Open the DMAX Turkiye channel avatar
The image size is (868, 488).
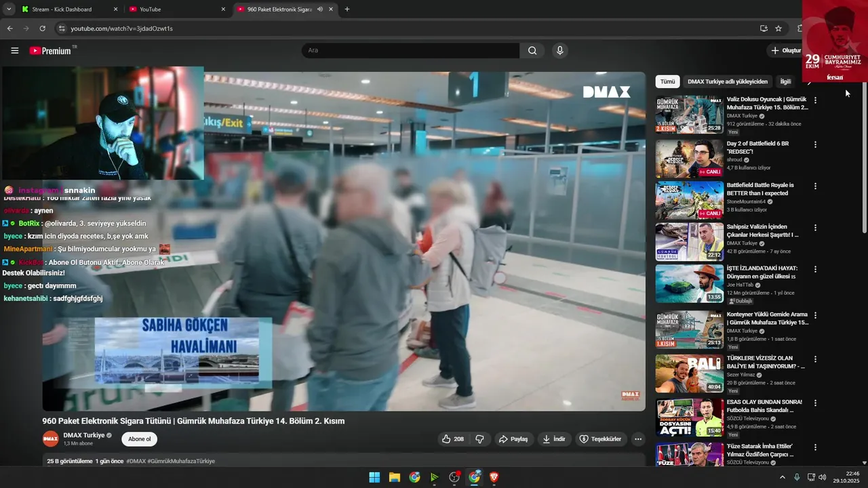51,439
